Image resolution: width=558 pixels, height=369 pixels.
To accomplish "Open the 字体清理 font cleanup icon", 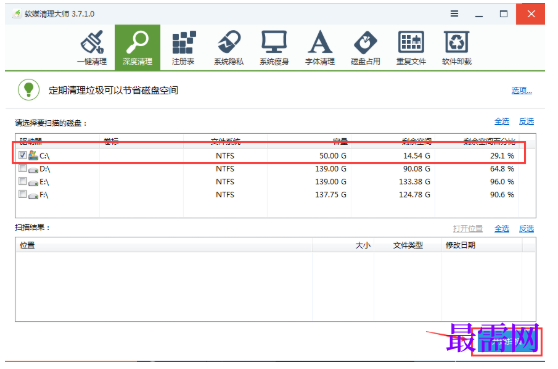I will point(320,48).
